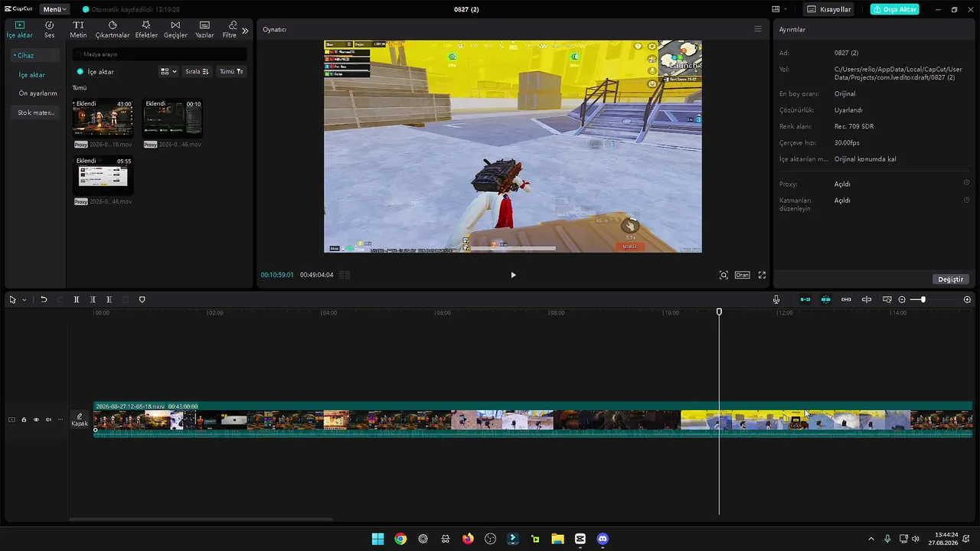Toggle main track magnet
Viewport: 980px width, 551px height.
pos(805,300)
